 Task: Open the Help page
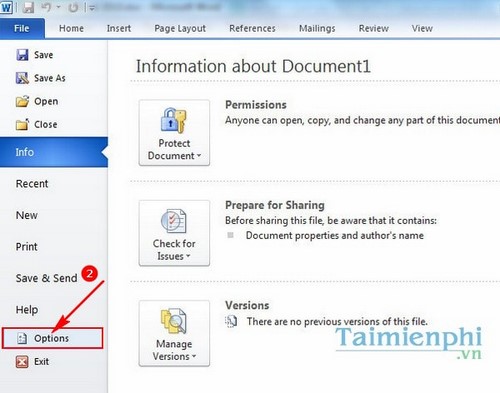pyautogui.click(x=27, y=310)
